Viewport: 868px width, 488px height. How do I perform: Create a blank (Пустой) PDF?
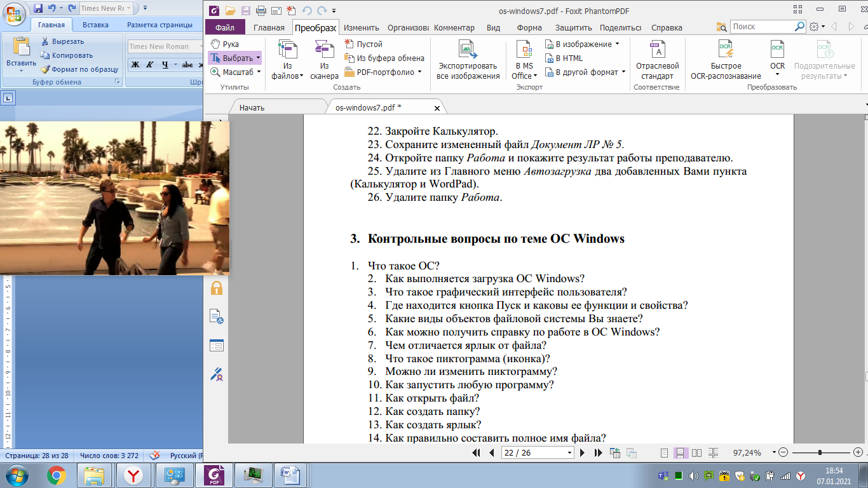363,44
